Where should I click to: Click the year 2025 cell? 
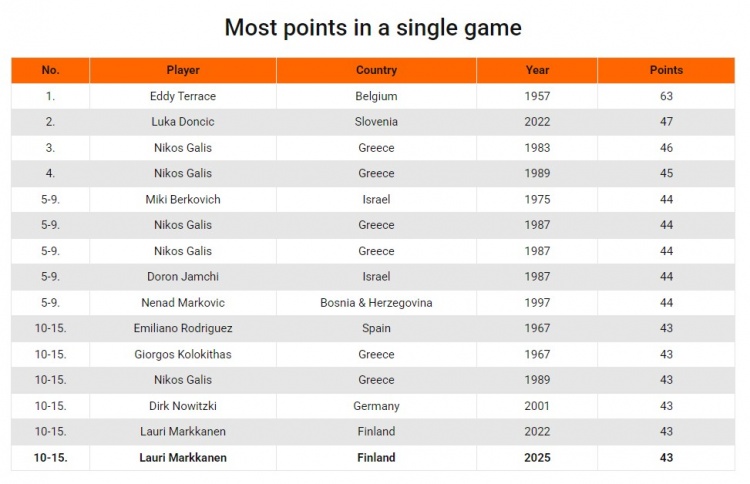tap(537, 458)
